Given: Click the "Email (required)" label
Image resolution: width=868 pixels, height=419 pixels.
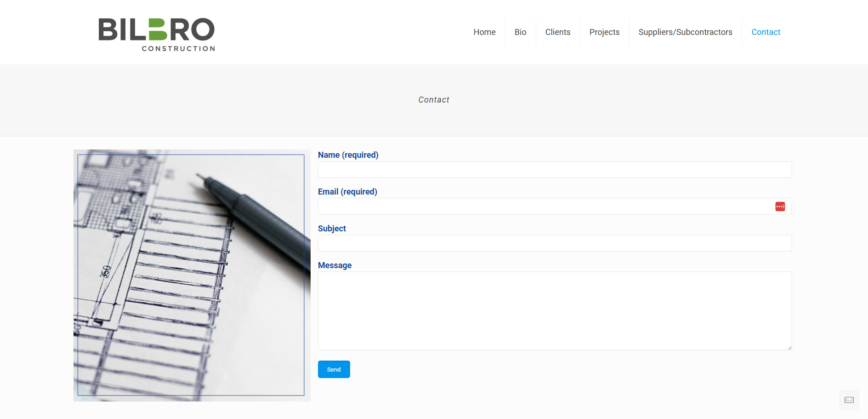Looking at the screenshot, I should coord(347,192).
